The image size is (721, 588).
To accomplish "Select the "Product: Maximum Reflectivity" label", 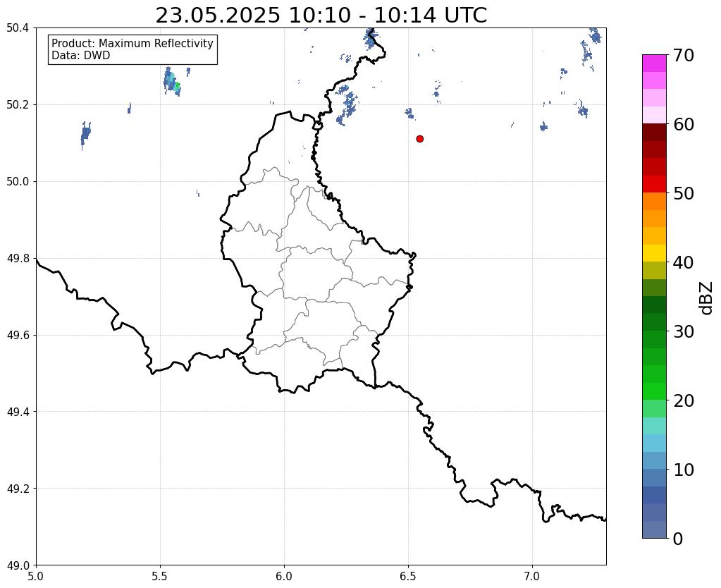I will [133, 43].
